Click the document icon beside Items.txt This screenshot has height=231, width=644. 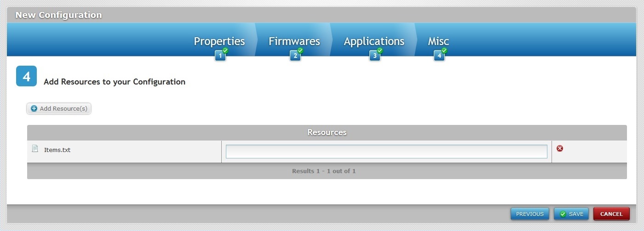[34, 148]
